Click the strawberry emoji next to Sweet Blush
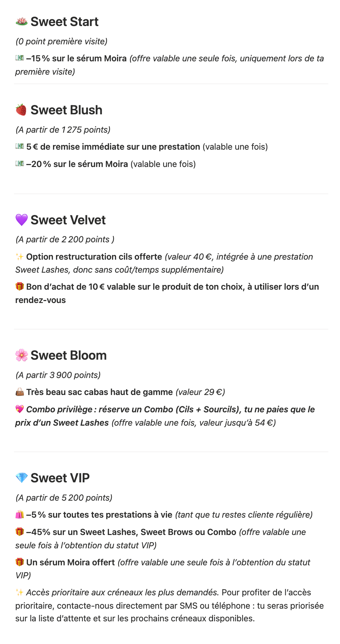 pyautogui.click(x=21, y=110)
